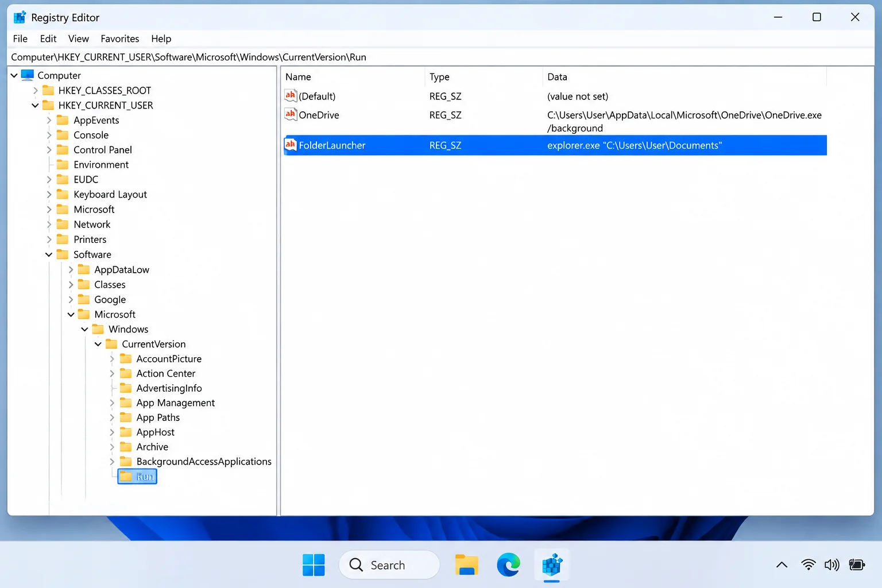Click the HKEY_CLASSES_ROOT folder icon
The width and height of the screenshot is (882, 588).
click(x=48, y=90)
